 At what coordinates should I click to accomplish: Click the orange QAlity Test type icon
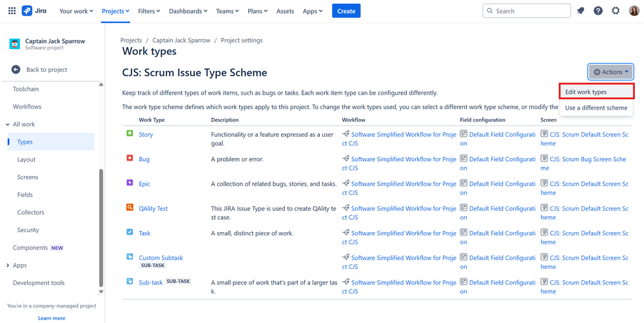130,207
